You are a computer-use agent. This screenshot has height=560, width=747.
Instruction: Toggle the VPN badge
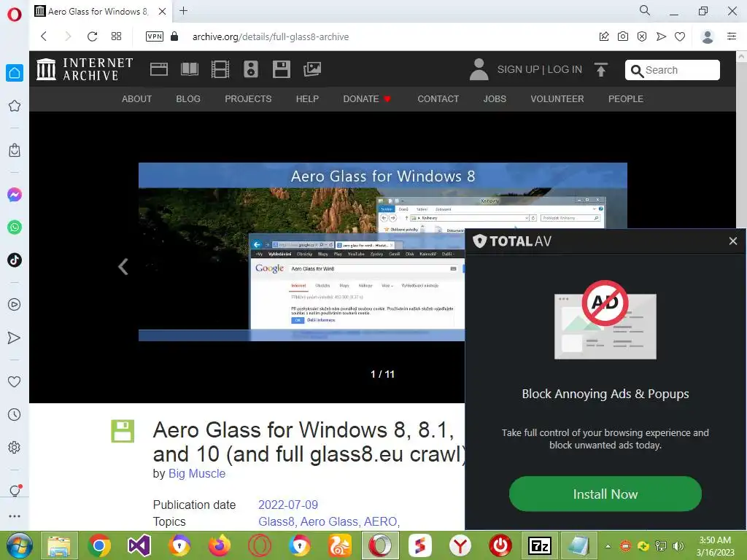click(155, 36)
